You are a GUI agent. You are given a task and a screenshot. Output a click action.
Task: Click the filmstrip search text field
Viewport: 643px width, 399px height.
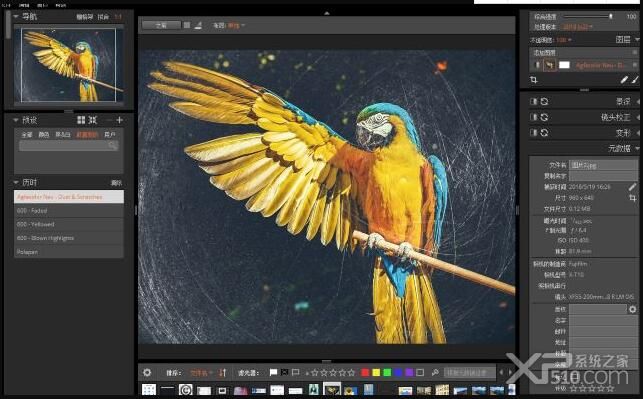coord(470,372)
